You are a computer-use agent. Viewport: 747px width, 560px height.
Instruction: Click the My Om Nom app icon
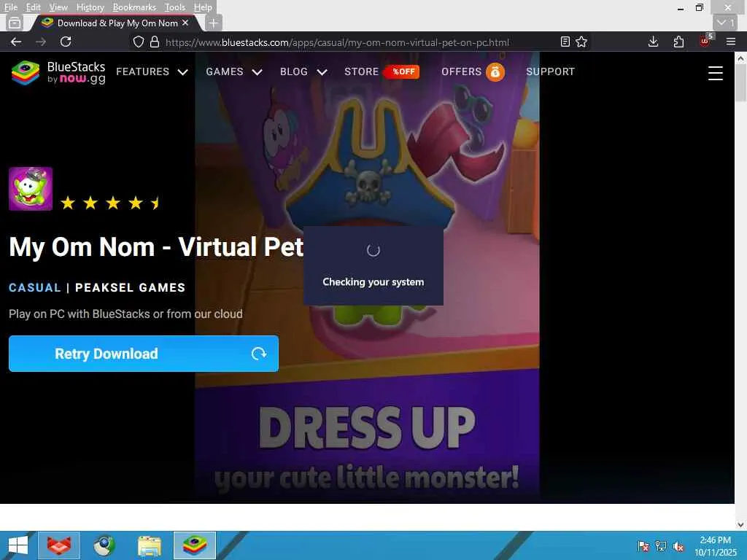[x=31, y=189]
